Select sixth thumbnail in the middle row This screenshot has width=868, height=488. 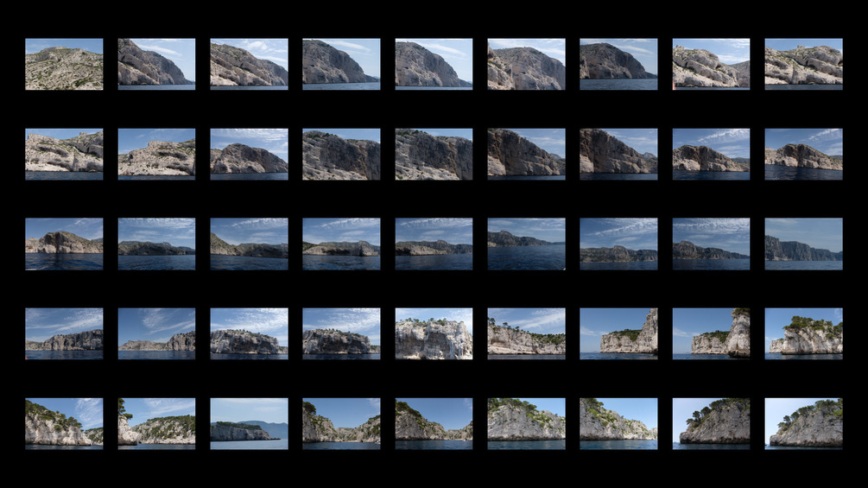click(x=527, y=244)
